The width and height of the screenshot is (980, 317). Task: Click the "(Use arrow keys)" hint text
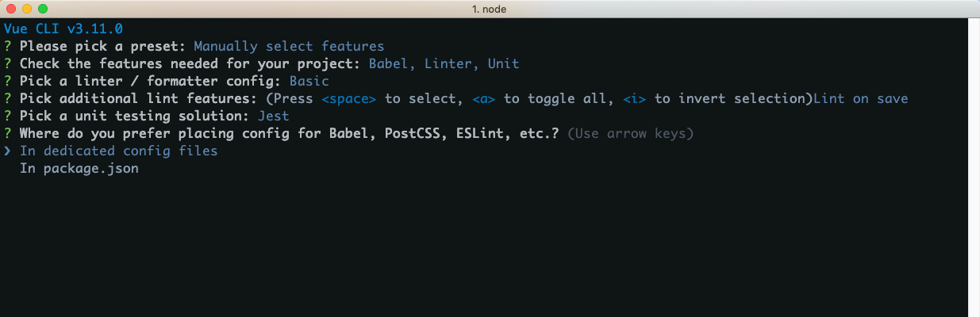click(x=630, y=133)
